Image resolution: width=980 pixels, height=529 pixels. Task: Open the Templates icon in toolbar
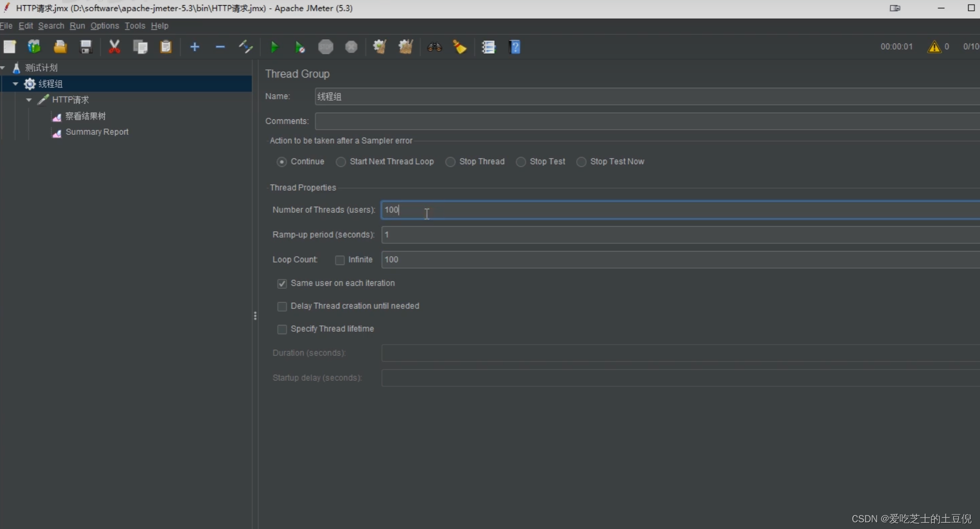[x=34, y=47]
